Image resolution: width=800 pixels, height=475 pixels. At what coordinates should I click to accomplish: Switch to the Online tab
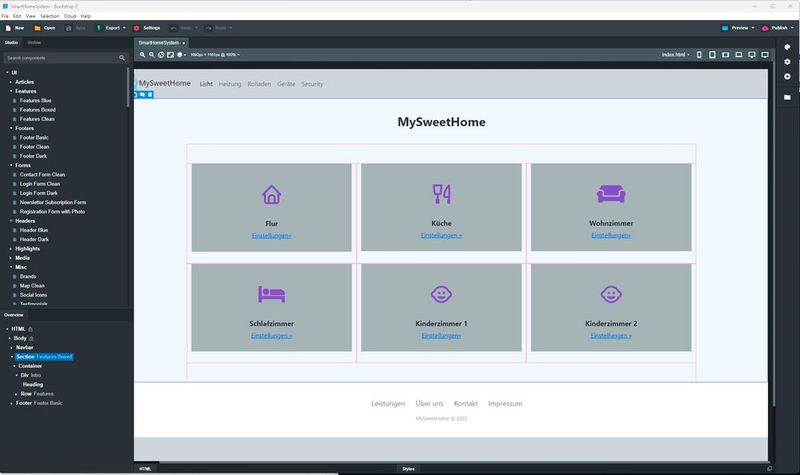(34, 43)
